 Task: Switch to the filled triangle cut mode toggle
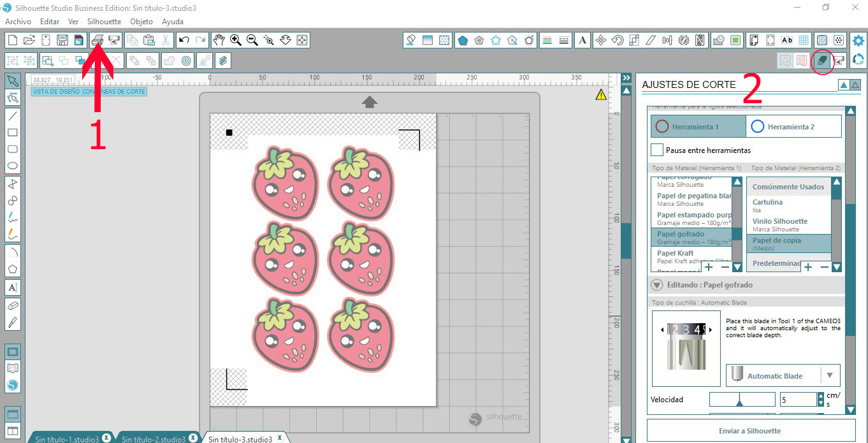click(844, 85)
